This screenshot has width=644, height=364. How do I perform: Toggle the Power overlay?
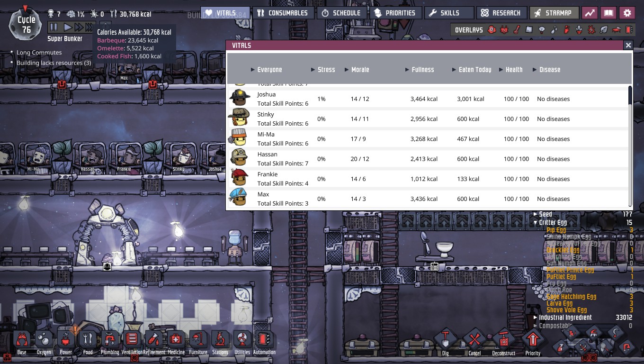[x=504, y=30]
